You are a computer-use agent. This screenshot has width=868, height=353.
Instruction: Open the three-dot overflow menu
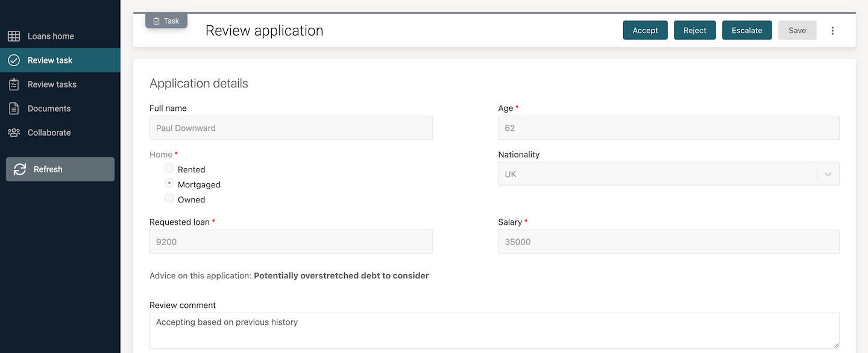click(832, 30)
